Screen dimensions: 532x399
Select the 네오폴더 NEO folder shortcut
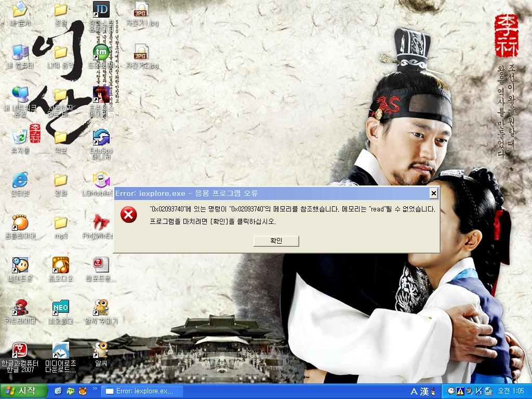point(61,312)
